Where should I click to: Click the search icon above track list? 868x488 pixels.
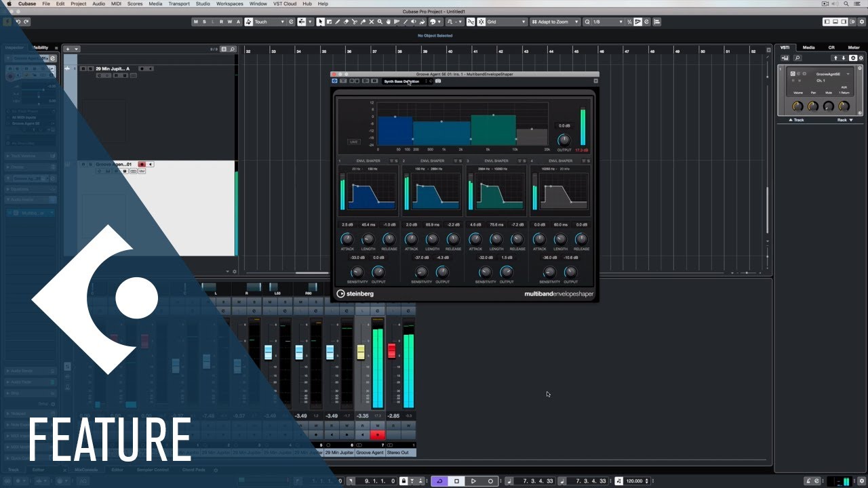[x=232, y=49]
